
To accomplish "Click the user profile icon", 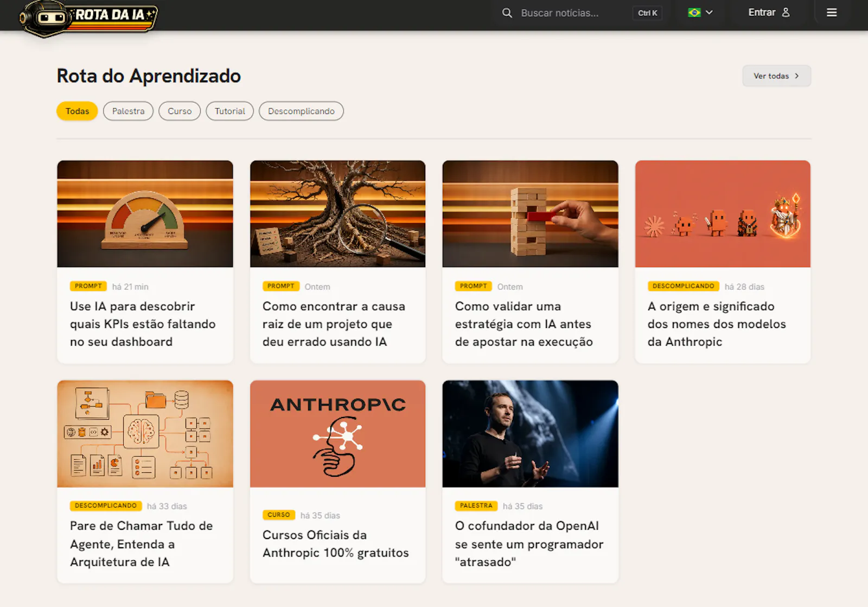I will pos(786,12).
